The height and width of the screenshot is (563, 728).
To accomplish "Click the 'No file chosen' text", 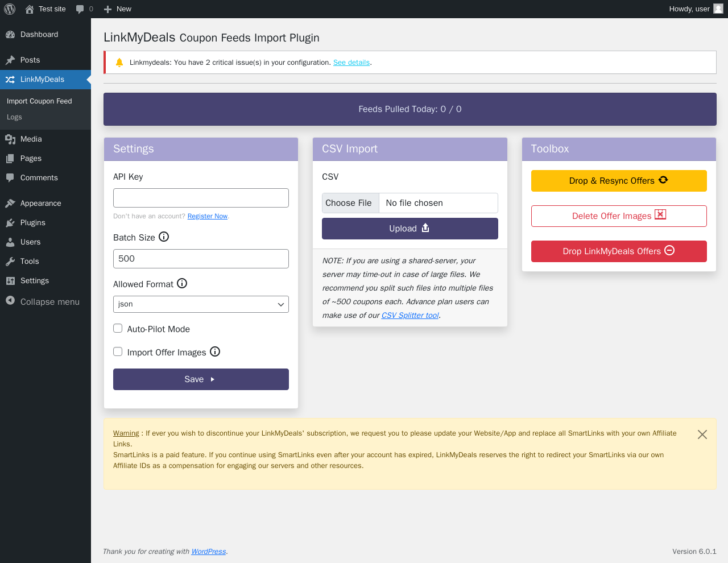I will click(414, 203).
